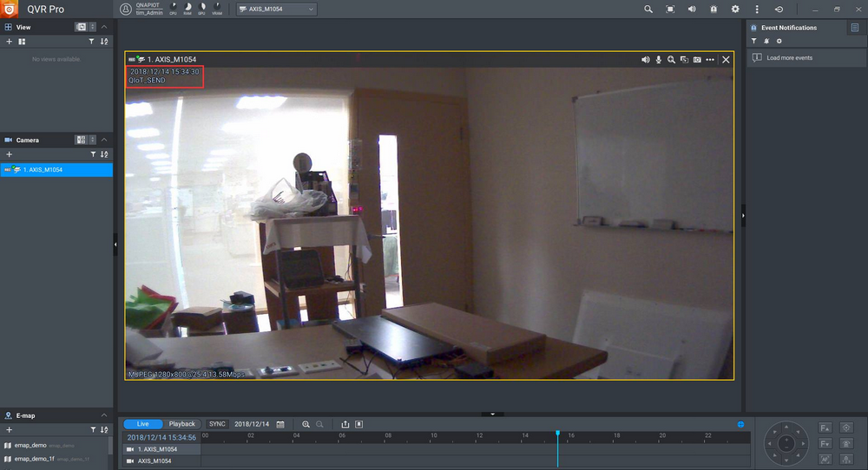The image size is (868, 470).
Task: Filter event notifications
Action: (x=753, y=41)
